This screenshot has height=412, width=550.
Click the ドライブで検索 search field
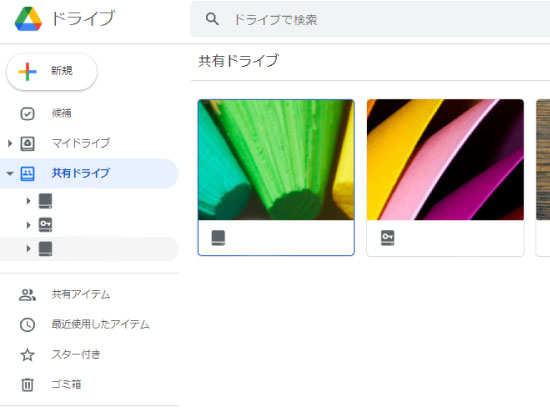pos(370,19)
